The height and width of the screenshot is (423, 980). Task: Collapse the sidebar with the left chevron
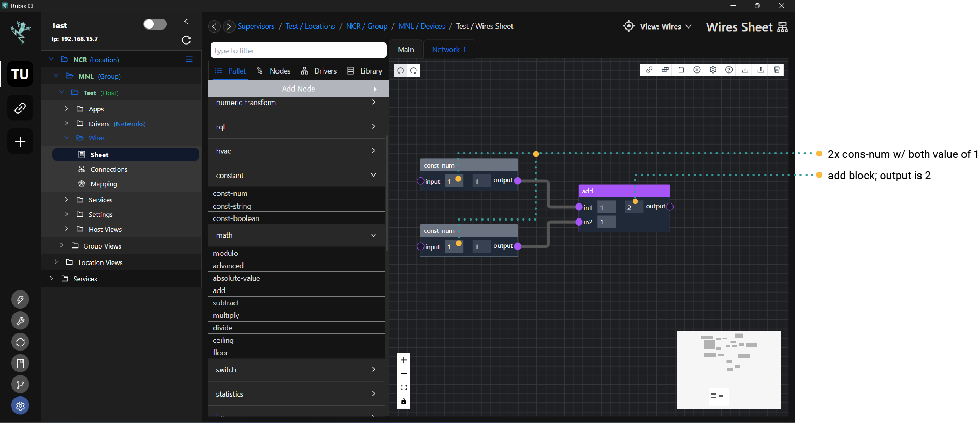click(x=186, y=21)
